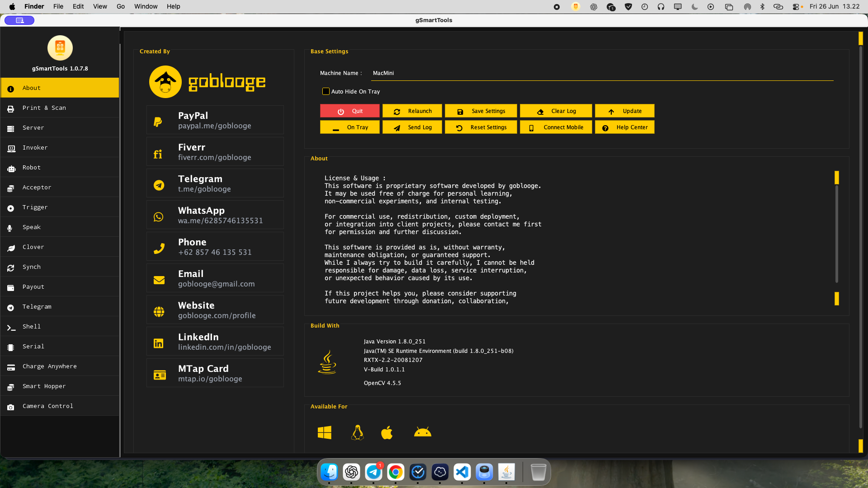Click the LinkedIn logo icon
868x488 pixels.
159,343
